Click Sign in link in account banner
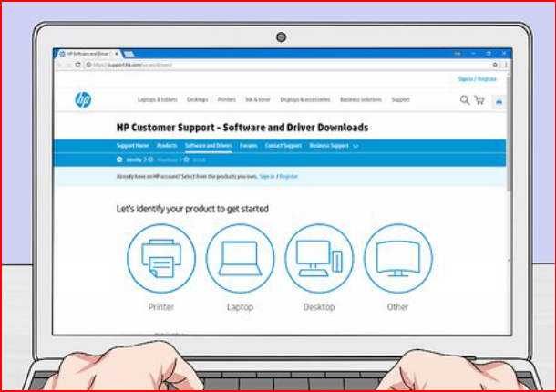The height and width of the screenshot is (392, 556). click(x=267, y=176)
